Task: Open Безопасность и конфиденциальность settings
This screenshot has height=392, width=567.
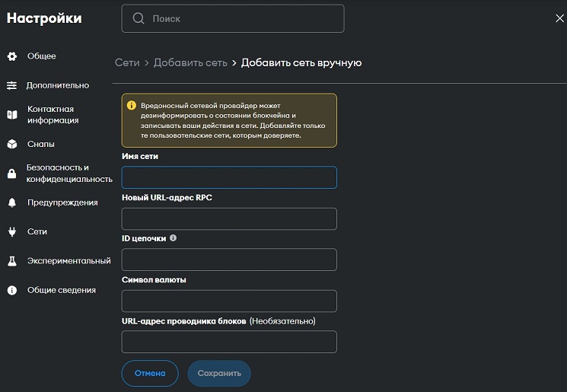Action: click(x=69, y=174)
